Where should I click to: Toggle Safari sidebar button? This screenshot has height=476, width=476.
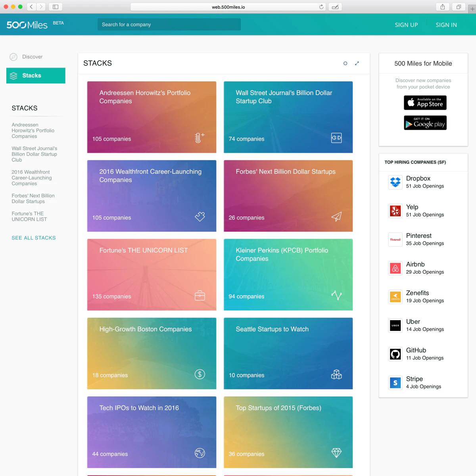pyautogui.click(x=56, y=7)
